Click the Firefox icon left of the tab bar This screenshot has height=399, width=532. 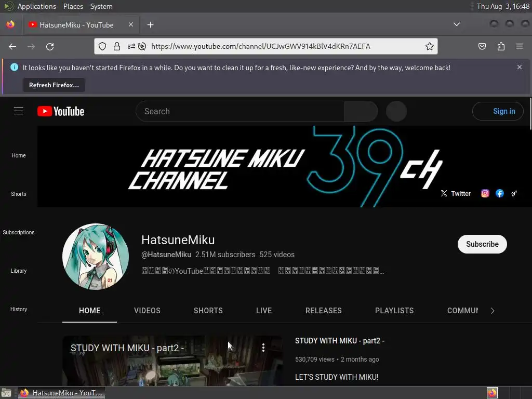point(10,24)
